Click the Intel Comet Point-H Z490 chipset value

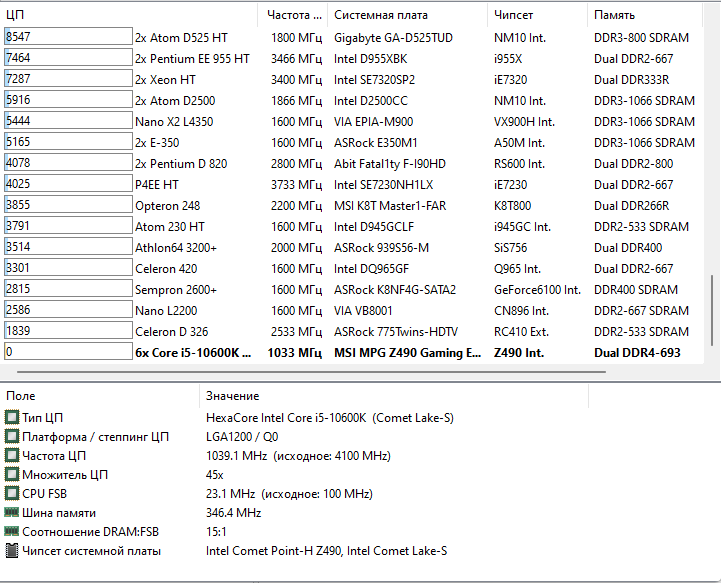(x=326, y=550)
